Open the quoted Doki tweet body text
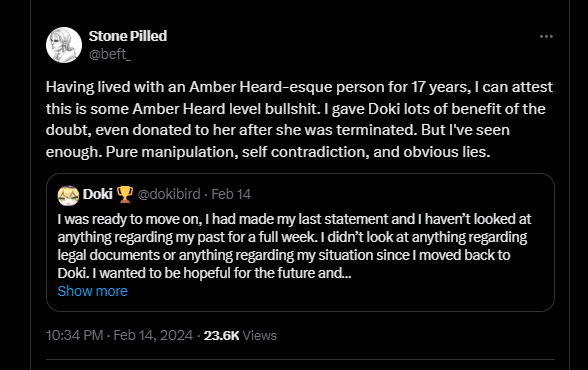The height and width of the screenshot is (370, 588). point(294,246)
